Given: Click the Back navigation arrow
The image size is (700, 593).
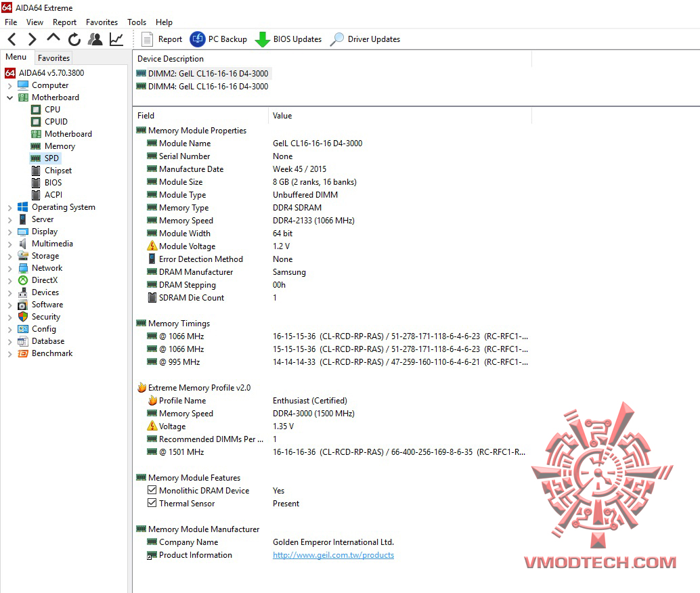Looking at the screenshot, I should 12,39.
